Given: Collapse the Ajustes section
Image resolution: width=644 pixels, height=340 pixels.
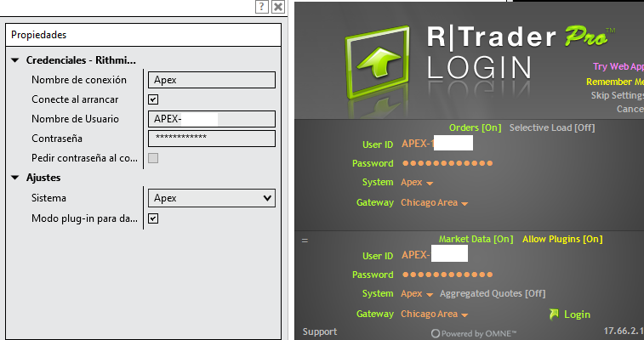Looking at the screenshot, I should 15,178.
